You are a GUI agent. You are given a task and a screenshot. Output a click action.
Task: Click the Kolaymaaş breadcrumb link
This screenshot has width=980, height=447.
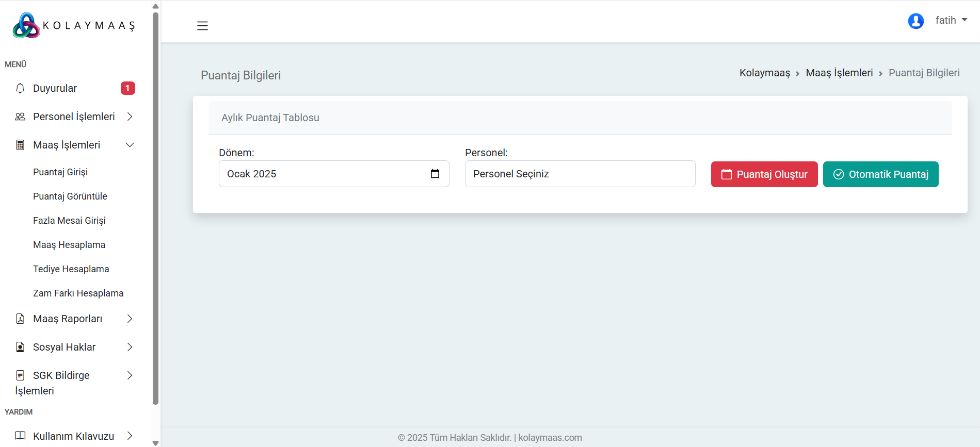click(x=764, y=73)
